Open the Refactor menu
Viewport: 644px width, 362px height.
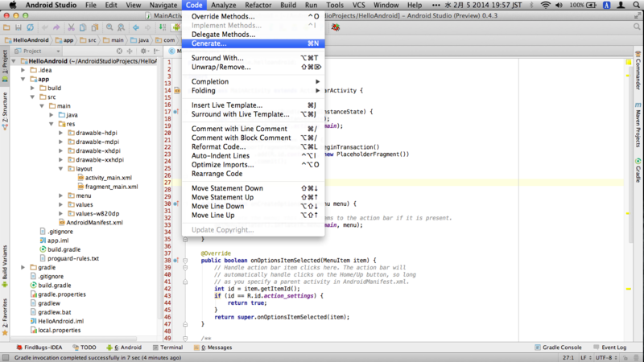[258, 5]
